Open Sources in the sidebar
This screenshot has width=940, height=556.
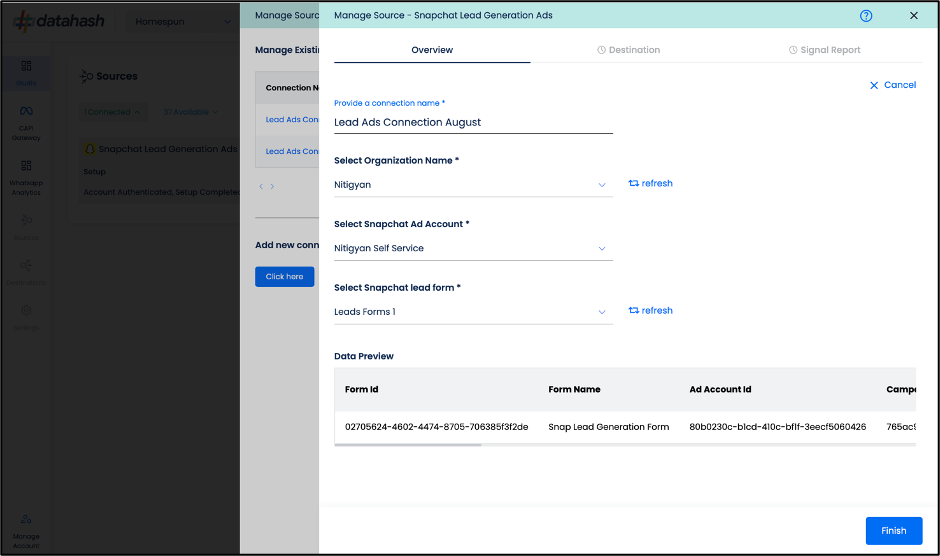26,227
